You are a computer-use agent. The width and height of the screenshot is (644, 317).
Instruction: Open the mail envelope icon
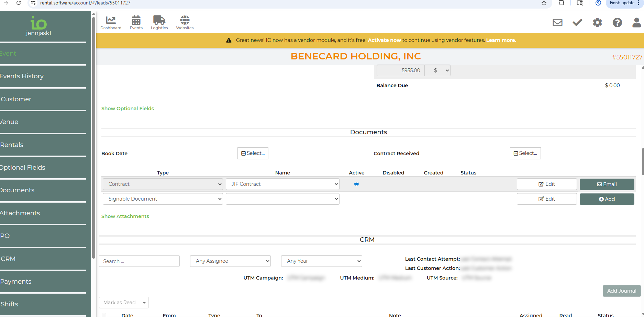[557, 23]
